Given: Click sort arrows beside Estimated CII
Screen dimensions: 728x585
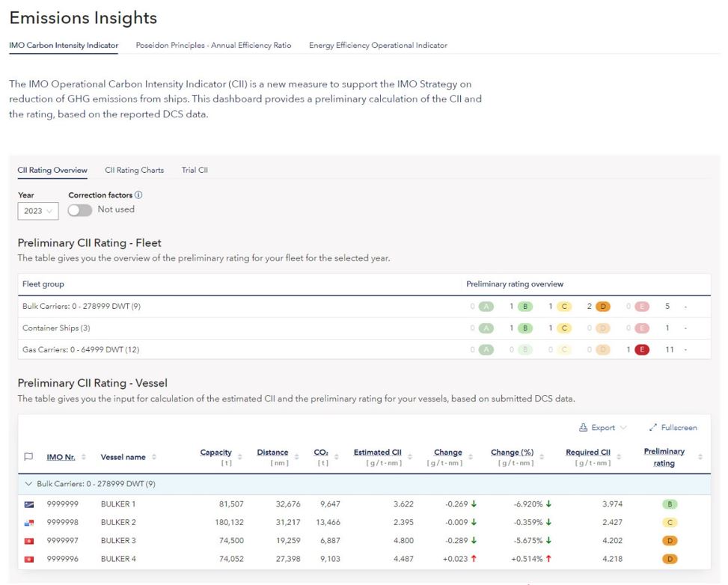Looking at the screenshot, I should point(409,457).
